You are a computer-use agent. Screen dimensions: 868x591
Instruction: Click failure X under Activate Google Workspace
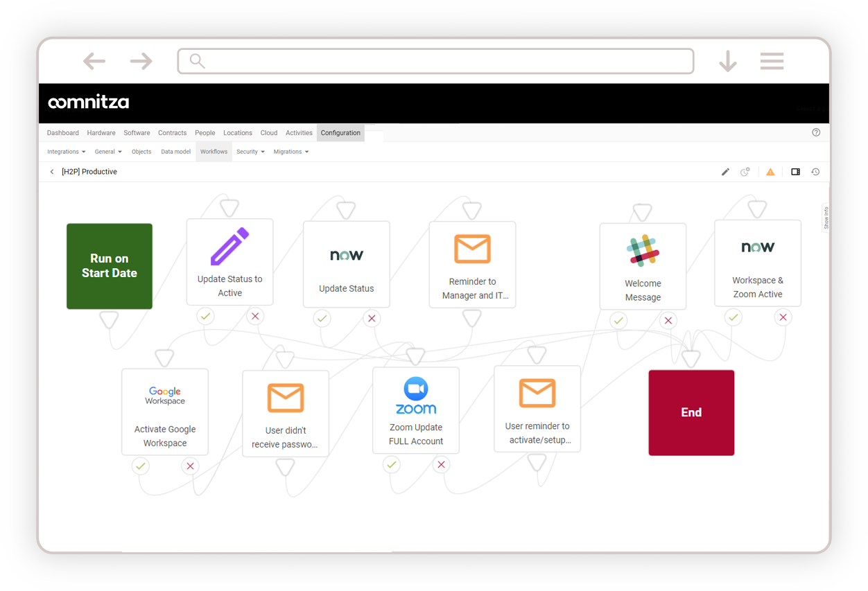pyautogui.click(x=190, y=466)
